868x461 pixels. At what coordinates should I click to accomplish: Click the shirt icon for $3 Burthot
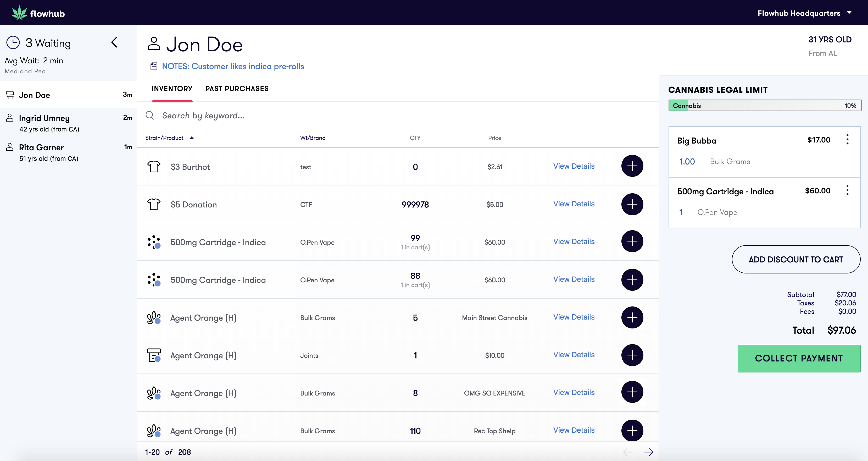pyautogui.click(x=154, y=166)
